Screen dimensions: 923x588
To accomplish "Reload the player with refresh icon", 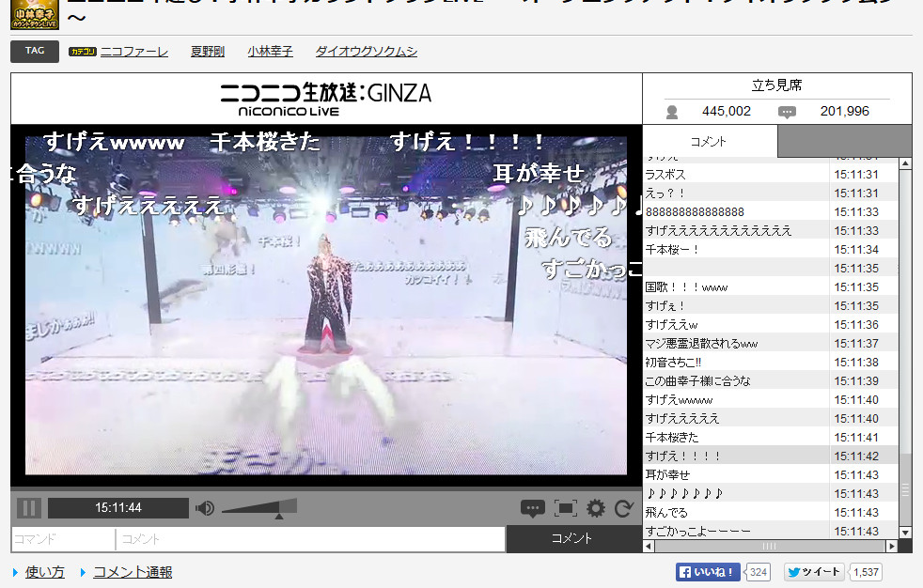I will [624, 508].
